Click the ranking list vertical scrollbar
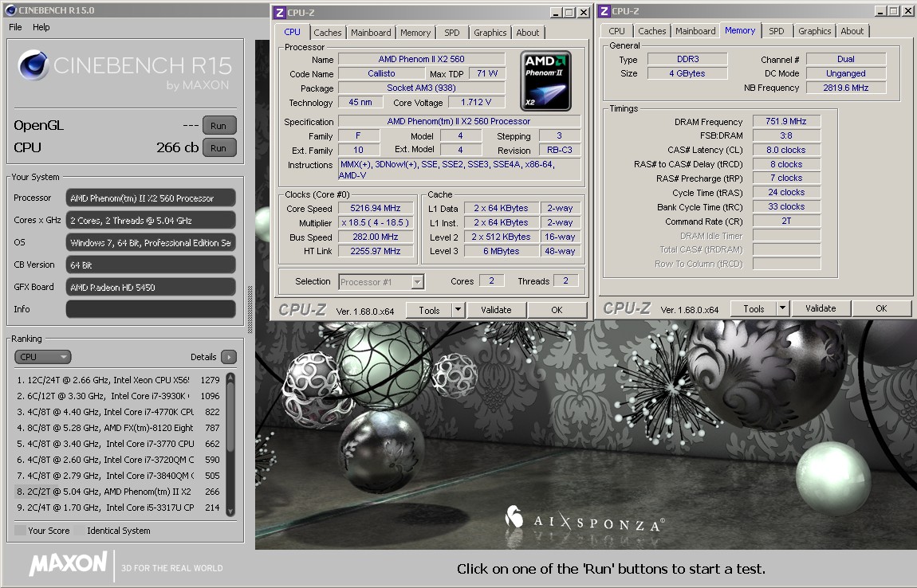The height and width of the screenshot is (588, 917). click(230, 444)
